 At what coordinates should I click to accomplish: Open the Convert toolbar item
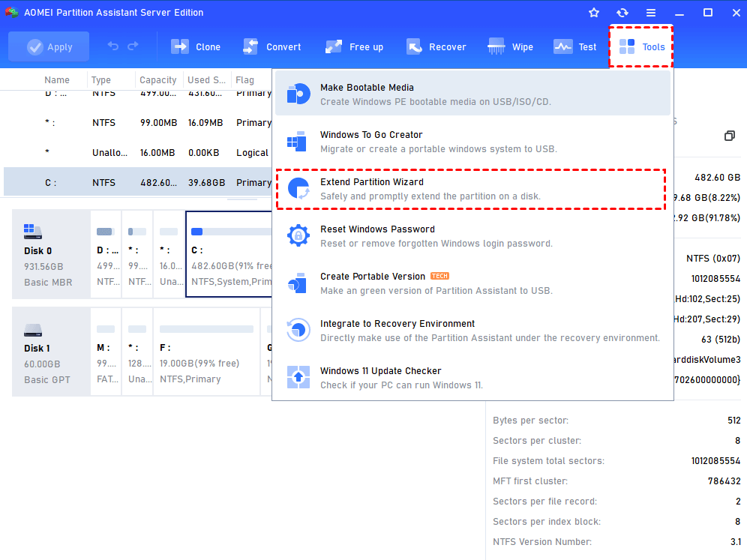coord(271,46)
